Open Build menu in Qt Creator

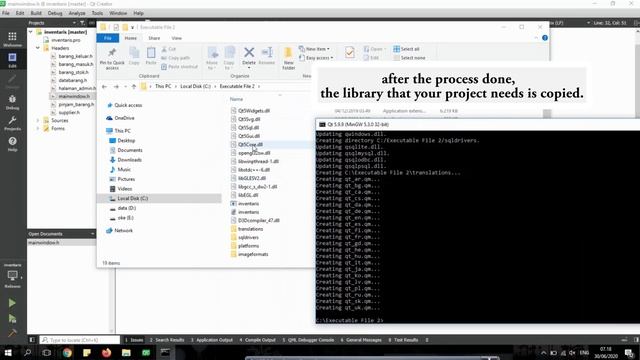[x=36, y=13]
